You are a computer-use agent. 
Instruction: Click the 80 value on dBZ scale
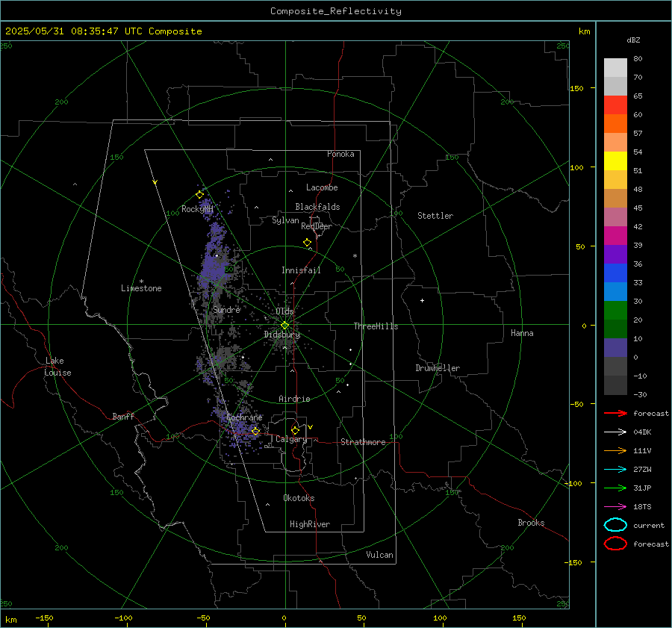click(x=638, y=59)
